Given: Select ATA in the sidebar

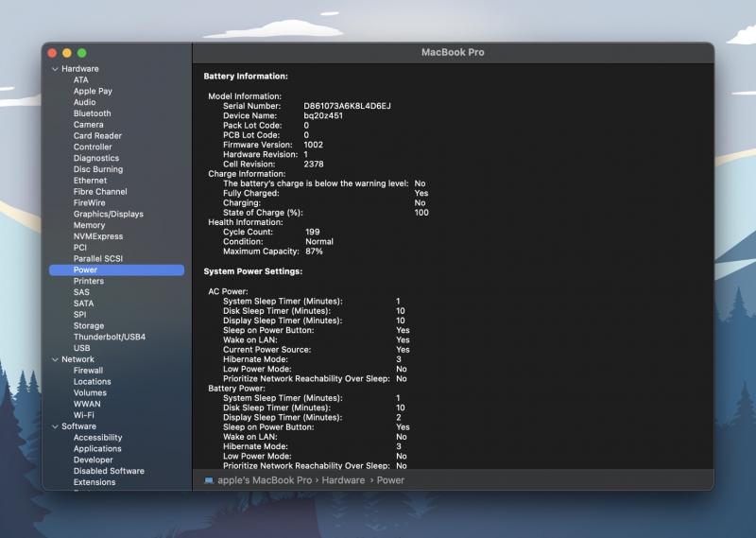Looking at the screenshot, I should click(81, 80).
